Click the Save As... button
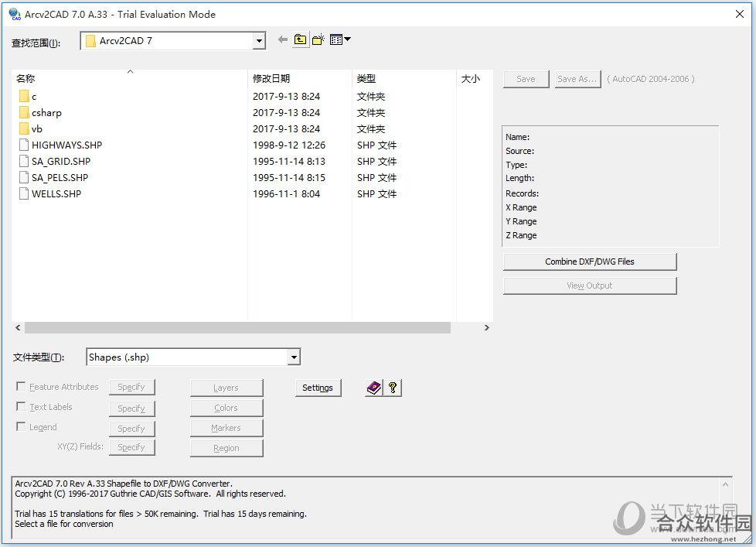Image resolution: width=756 pixels, height=547 pixels. [577, 79]
